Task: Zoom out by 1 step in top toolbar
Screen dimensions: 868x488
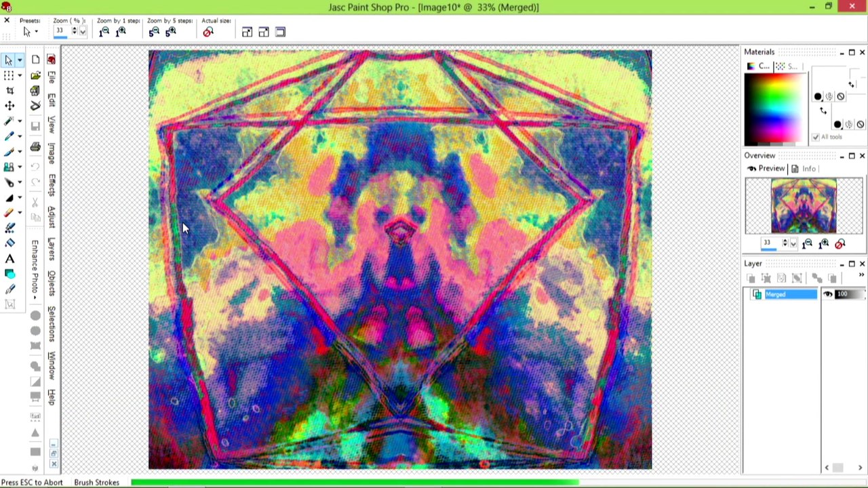Action: pyautogui.click(x=104, y=32)
